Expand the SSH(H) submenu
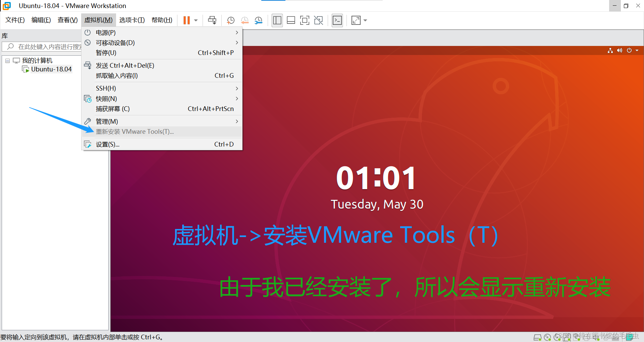The image size is (644, 342). coord(162,88)
